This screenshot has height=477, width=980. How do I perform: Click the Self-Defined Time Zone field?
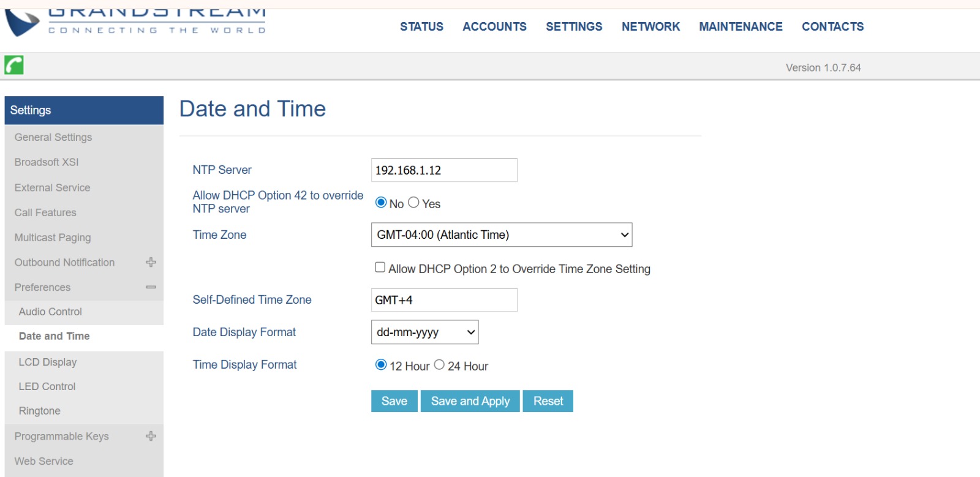click(443, 300)
